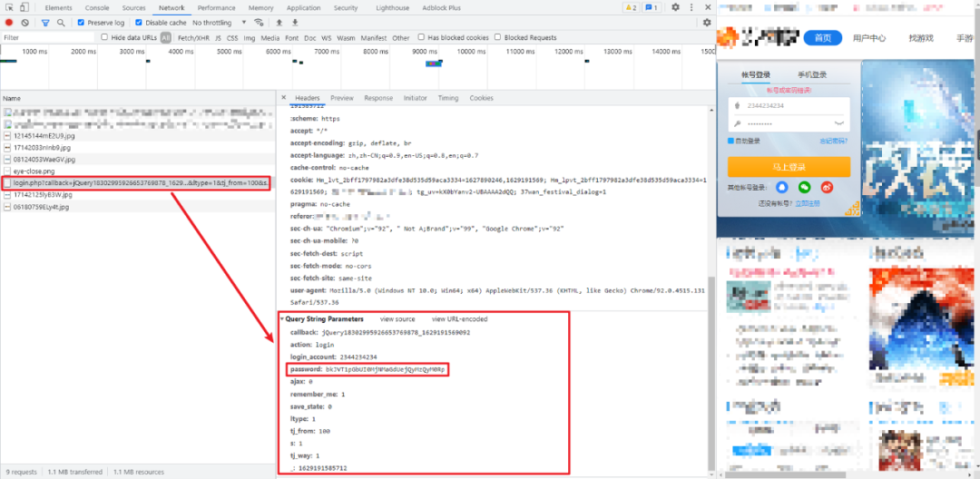
Task: Filter requests by Fetch/XHR
Action: pyautogui.click(x=194, y=37)
